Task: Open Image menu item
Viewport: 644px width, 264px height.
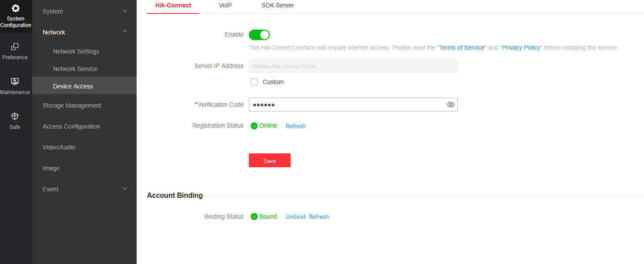Action: tap(51, 168)
